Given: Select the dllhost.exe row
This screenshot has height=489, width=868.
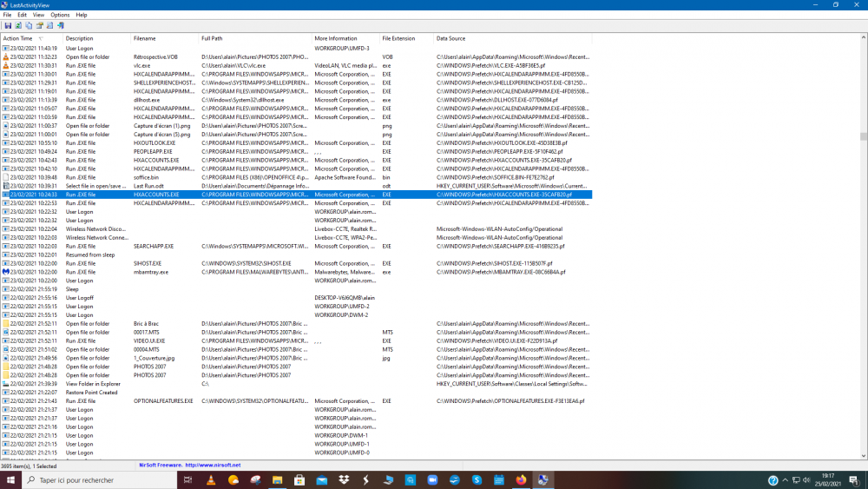Looking at the screenshot, I should click(x=297, y=100).
